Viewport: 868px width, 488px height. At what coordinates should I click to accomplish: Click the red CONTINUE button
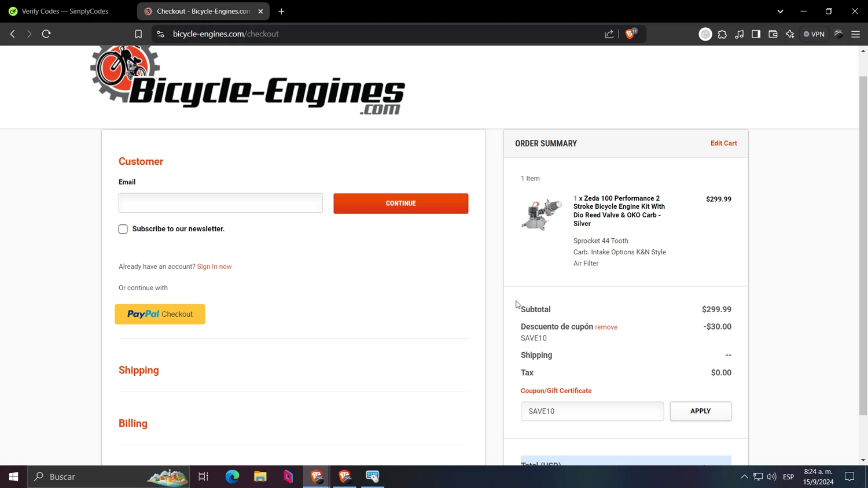[x=401, y=204]
